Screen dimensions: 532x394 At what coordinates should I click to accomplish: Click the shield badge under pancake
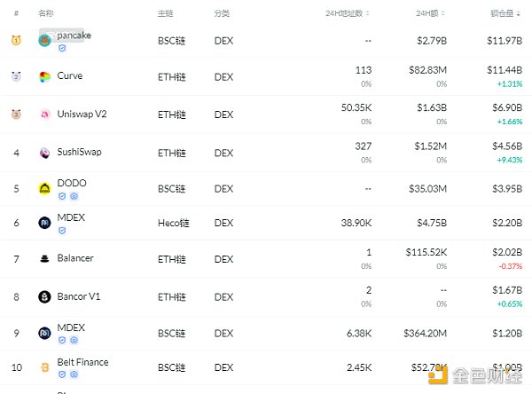click(x=62, y=48)
